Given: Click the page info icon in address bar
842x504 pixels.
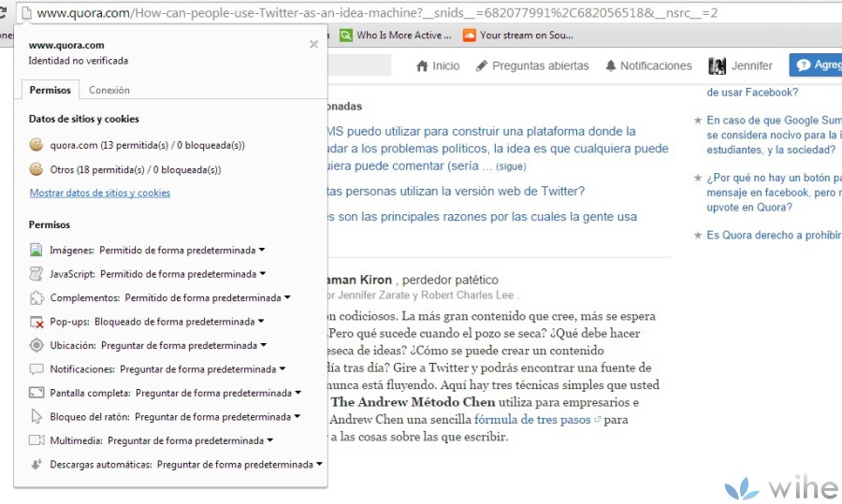Looking at the screenshot, I should [26, 12].
